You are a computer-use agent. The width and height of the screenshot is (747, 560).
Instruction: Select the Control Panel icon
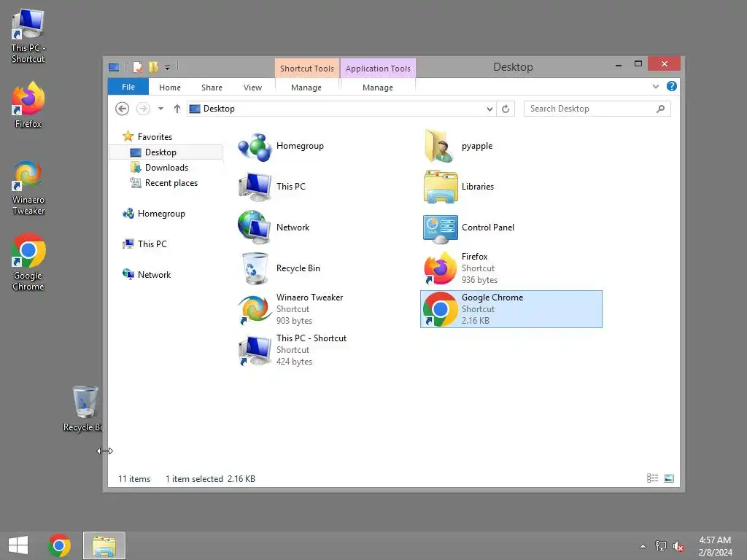coord(440,228)
